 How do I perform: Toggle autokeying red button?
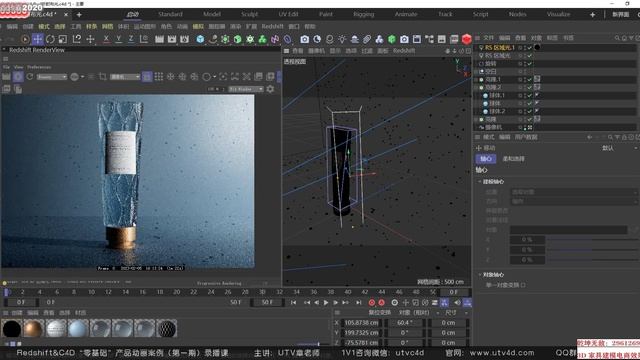[382, 302]
